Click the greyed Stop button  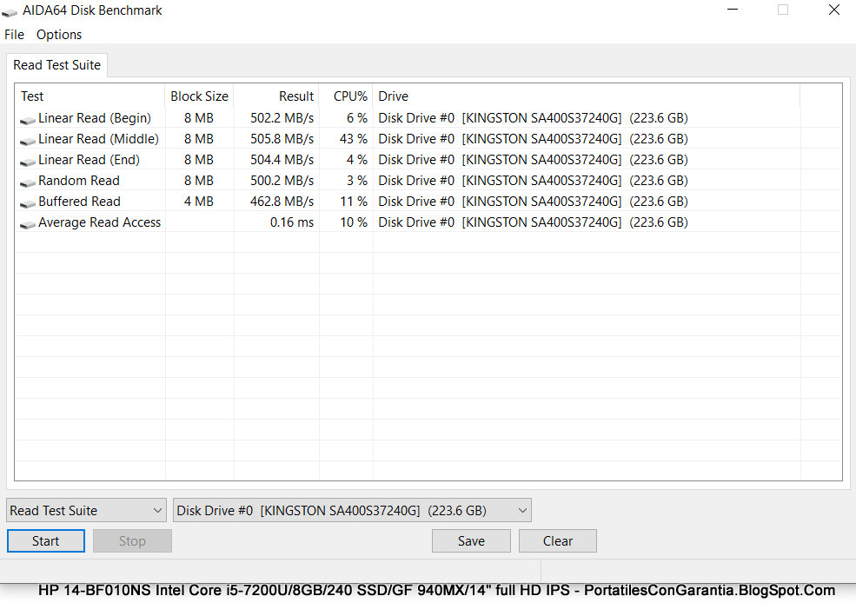click(x=132, y=540)
